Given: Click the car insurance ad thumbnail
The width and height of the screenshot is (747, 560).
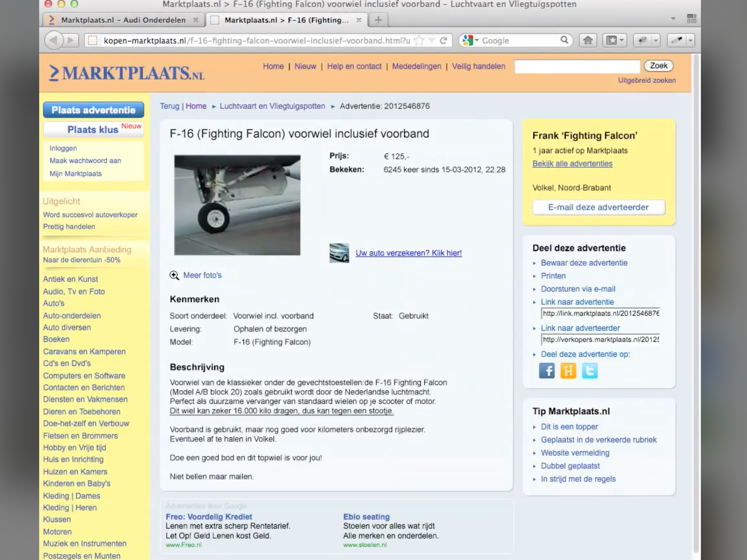Looking at the screenshot, I should [339, 253].
